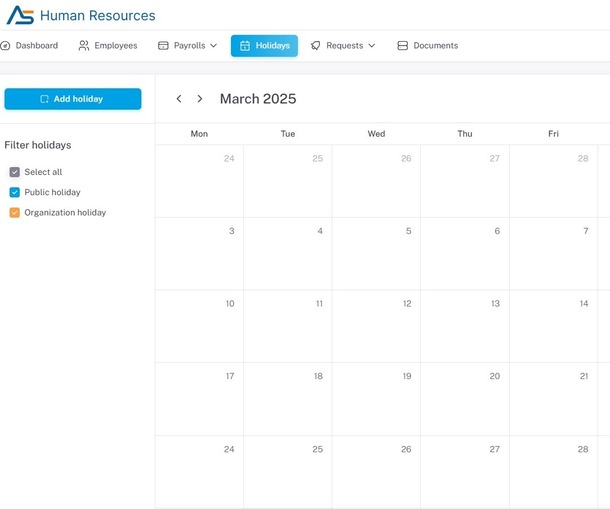Click the Requests megaphone icon
Image resolution: width=610 pixels, height=509 pixels.
click(x=316, y=46)
